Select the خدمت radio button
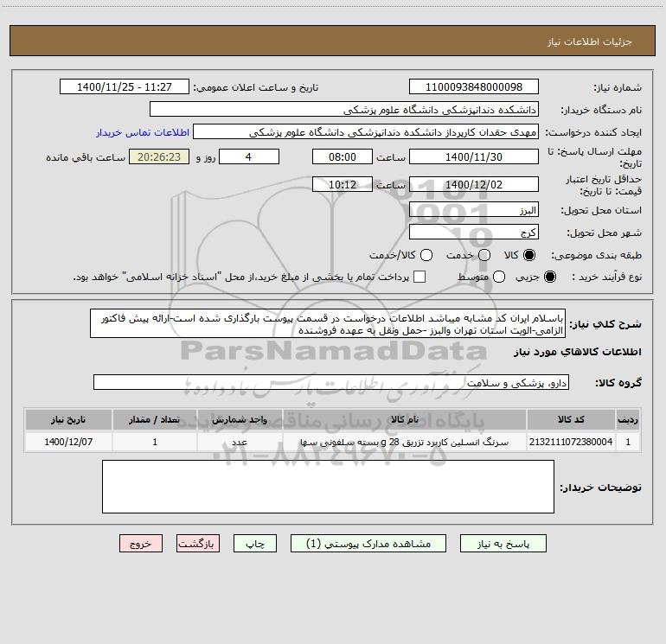The height and width of the screenshot is (644, 666). (x=484, y=255)
